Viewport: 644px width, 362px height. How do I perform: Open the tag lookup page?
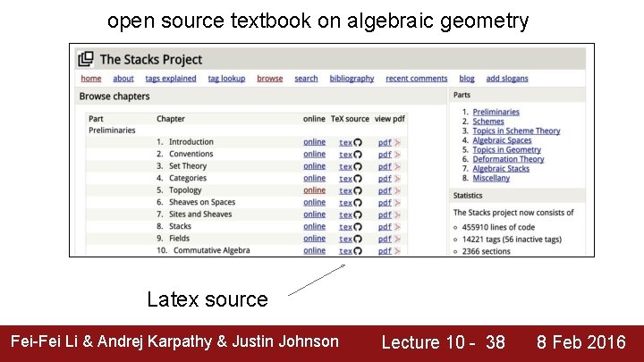(x=226, y=79)
